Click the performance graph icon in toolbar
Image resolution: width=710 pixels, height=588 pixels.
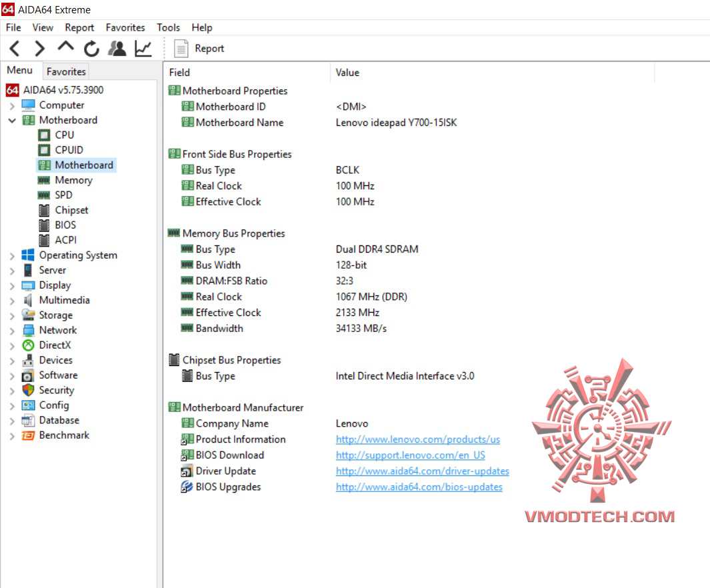(x=142, y=48)
